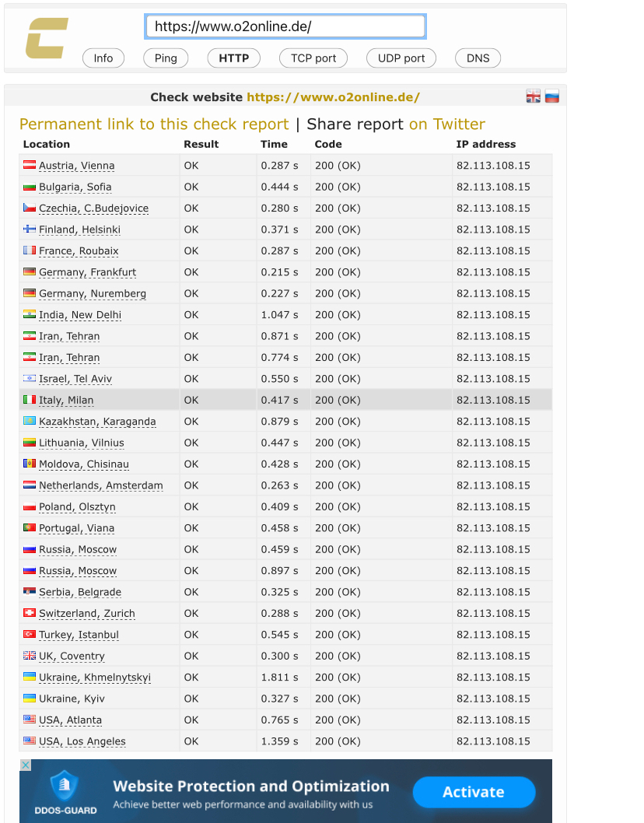Open Lithuania, Vilnius location link
The image size is (644, 823).
coord(82,443)
